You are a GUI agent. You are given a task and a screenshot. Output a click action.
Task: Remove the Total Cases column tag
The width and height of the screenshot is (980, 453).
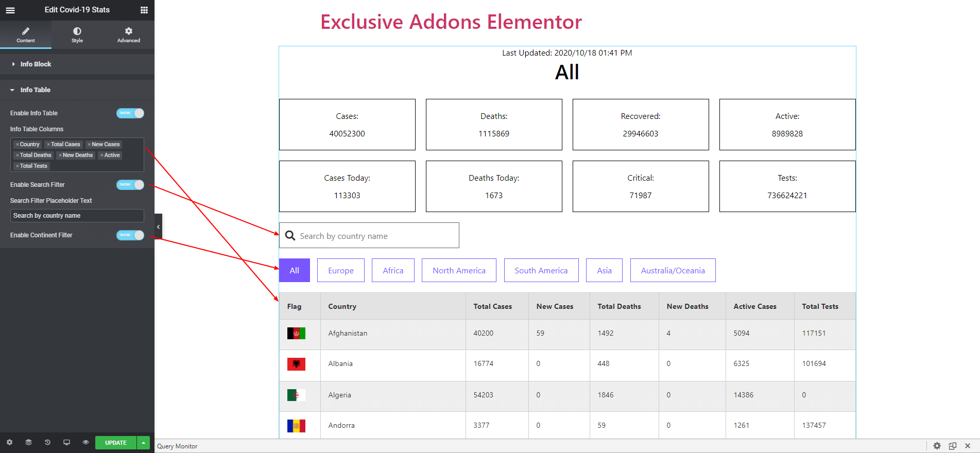click(48, 145)
